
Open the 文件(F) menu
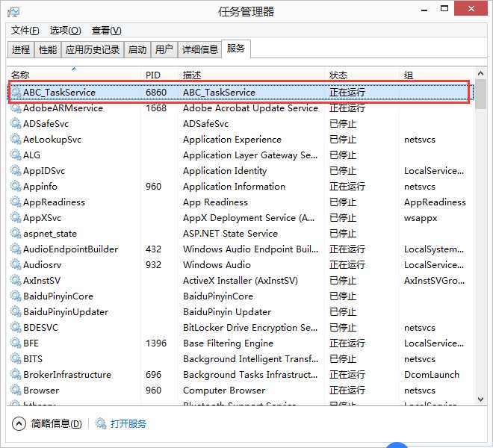coord(25,31)
